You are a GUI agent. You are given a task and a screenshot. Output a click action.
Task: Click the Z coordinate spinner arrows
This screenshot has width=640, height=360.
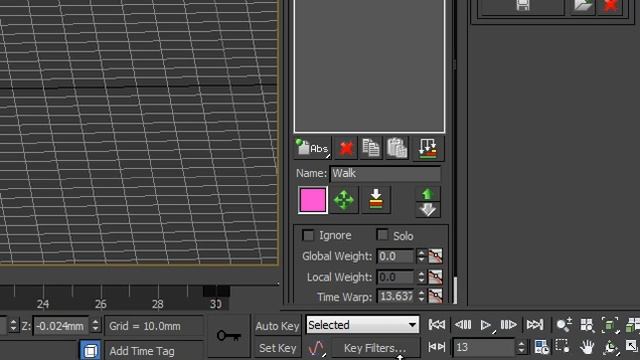95,326
